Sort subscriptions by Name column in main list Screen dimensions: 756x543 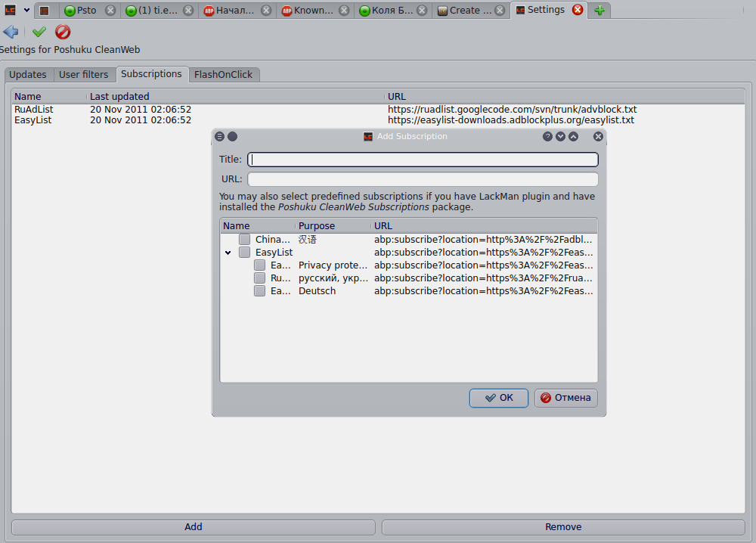49,97
